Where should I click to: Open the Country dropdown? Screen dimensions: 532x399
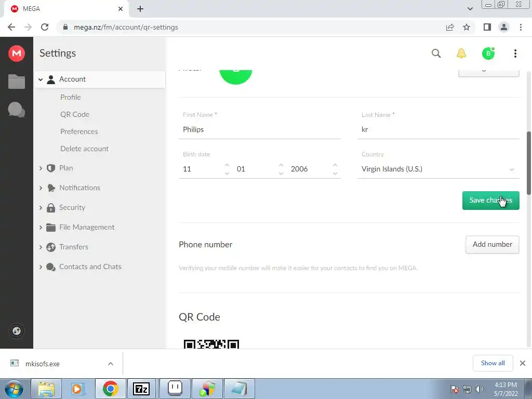coord(438,169)
